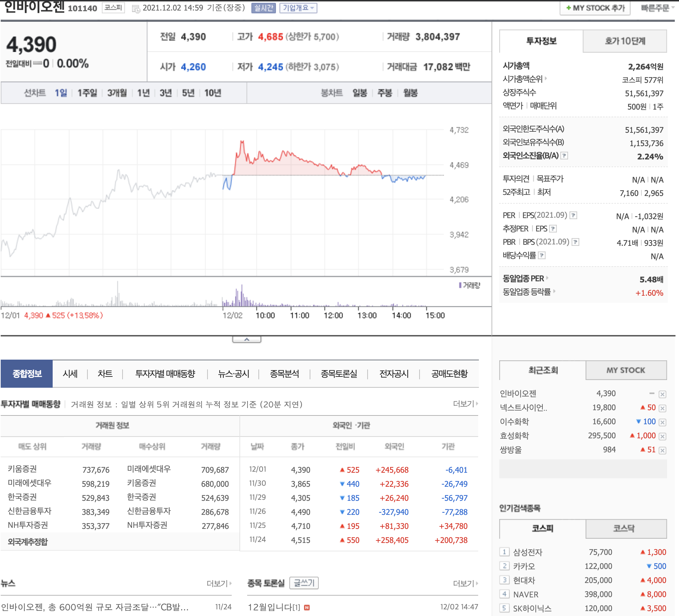
Task: Collapse the chart with the up-arrow handle
Action: 246,339
